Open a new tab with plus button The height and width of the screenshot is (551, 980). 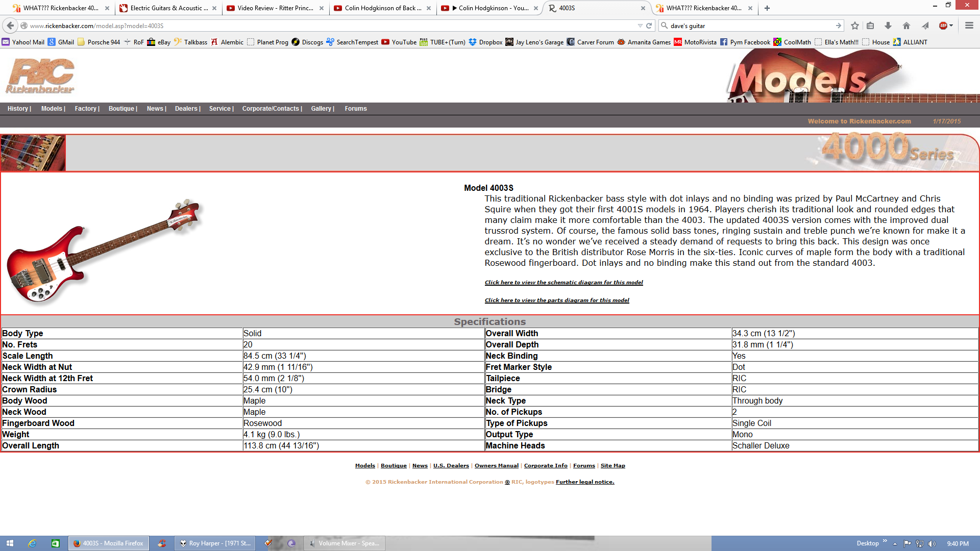click(767, 8)
